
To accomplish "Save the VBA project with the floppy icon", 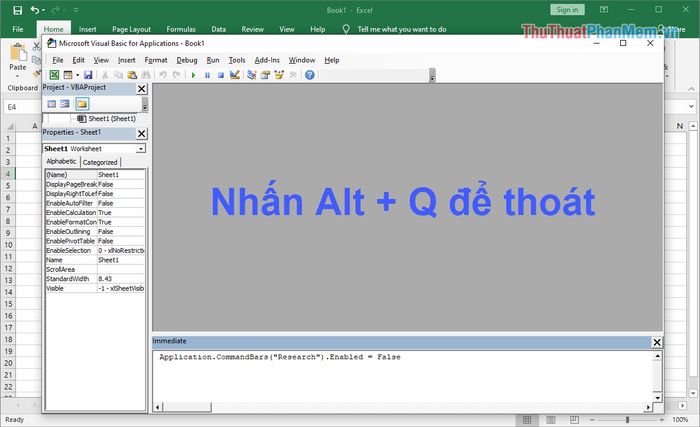I will pyautogui.click(x=88, y=75).
